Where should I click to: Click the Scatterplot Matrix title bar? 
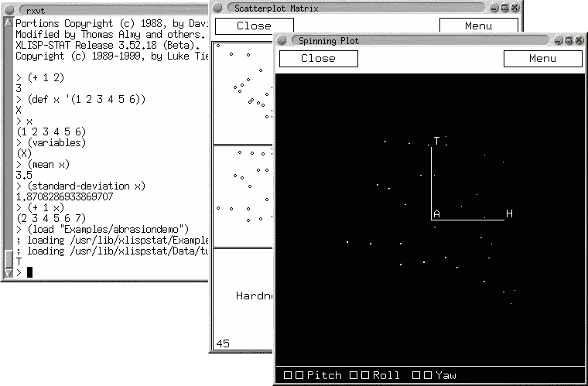tap(356, 8)
